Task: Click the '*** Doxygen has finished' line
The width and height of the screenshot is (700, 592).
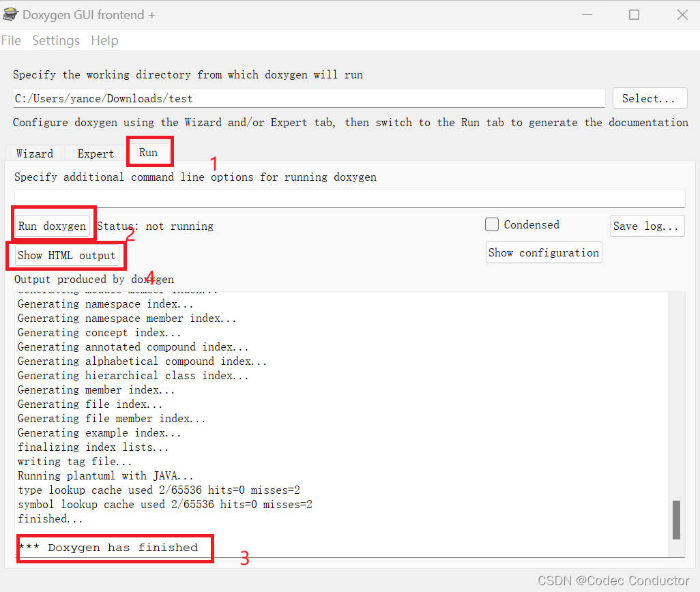Action: pyautogui.click(x=108, y=548)
